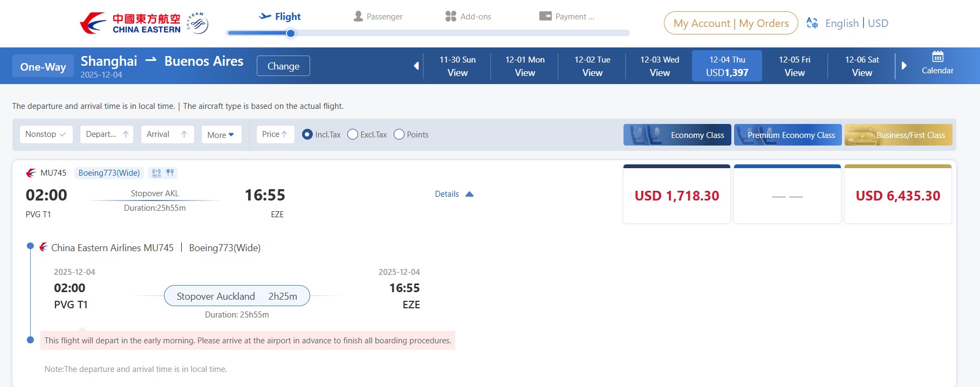The width and height of the screenshot is (980, 387).
Task: Open the Calendar date picker
Action: point(937,63)
